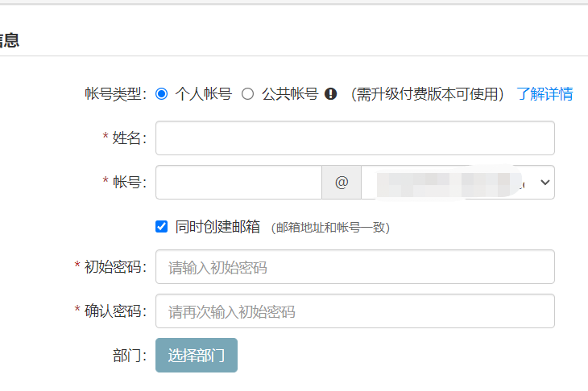
Task: Expand the email domain dropdown
Action: point(458,182)
